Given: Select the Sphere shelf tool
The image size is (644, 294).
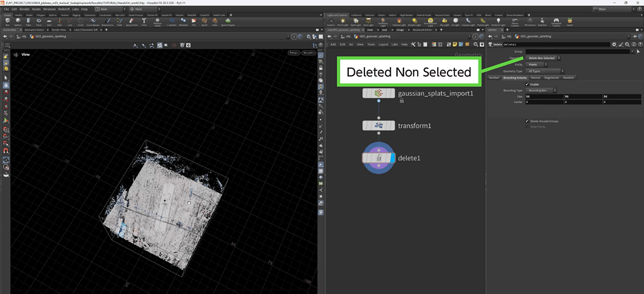Looking at the screenshot, I should point(19,21).
